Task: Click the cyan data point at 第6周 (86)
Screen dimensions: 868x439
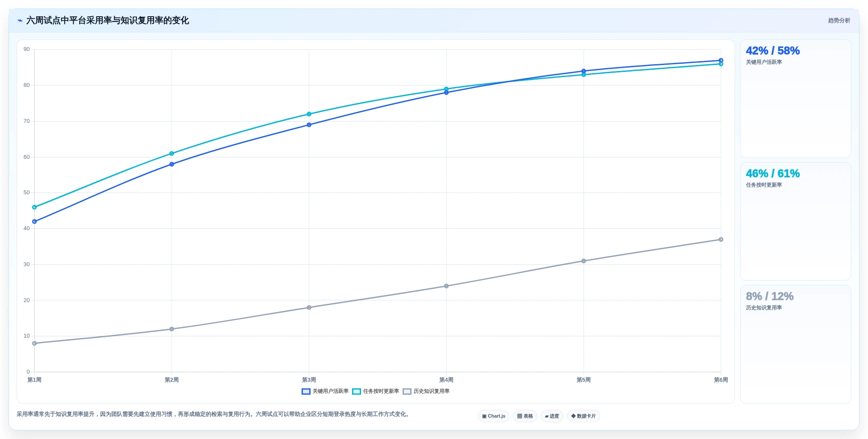Action: (721, 64)
